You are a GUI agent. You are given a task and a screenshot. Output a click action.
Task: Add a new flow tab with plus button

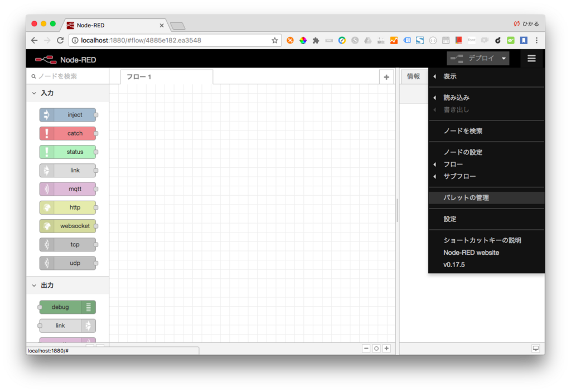[x=386, y=77]
